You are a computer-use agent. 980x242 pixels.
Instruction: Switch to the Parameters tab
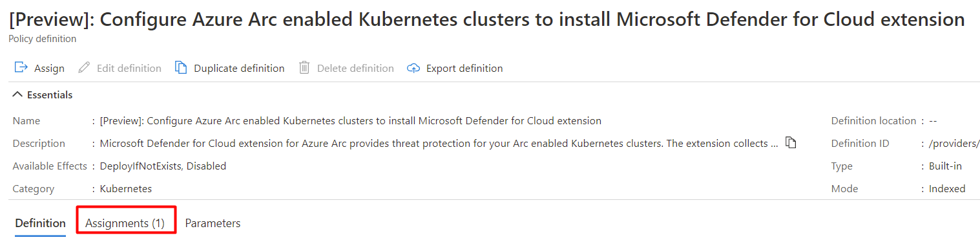[213, 223]
